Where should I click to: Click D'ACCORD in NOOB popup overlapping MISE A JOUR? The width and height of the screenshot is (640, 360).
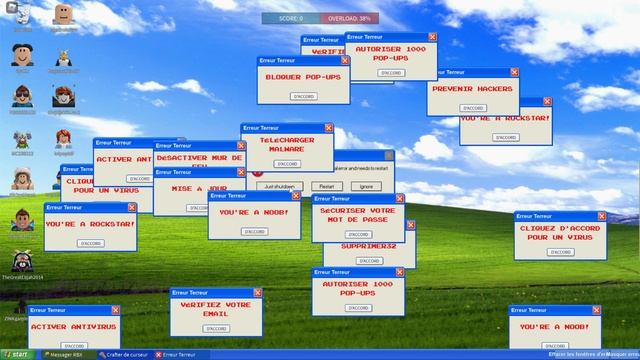(254, 232)
